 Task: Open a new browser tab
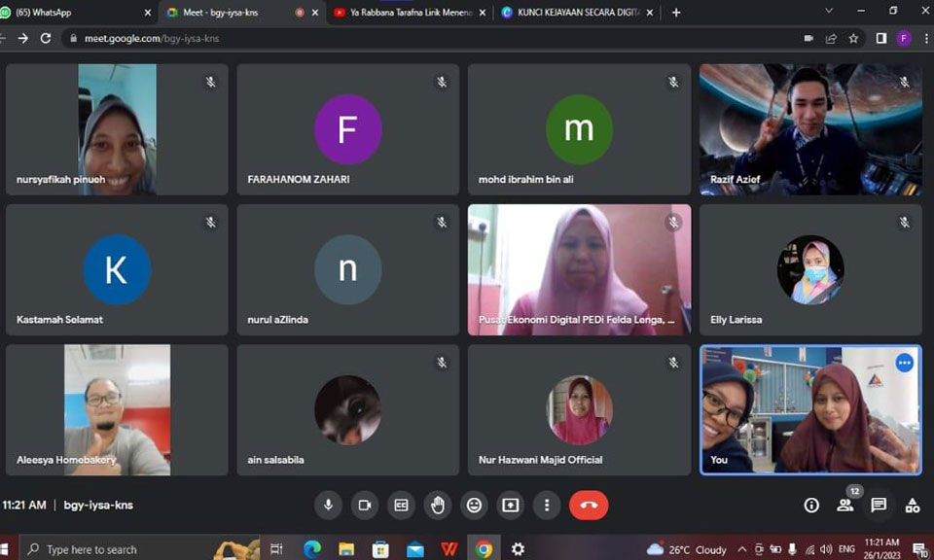tap(676, 13)
